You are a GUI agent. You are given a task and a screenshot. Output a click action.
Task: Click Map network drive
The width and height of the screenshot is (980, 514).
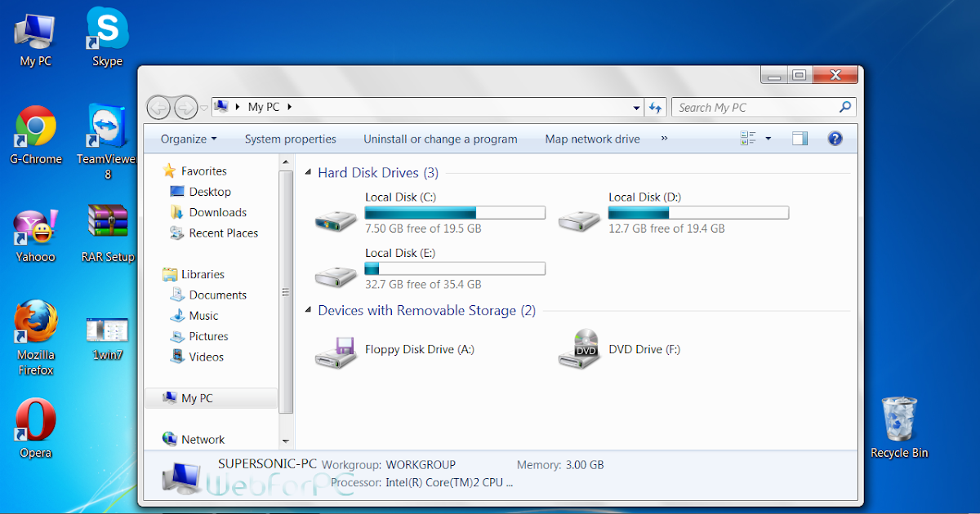tap(592, 139)
